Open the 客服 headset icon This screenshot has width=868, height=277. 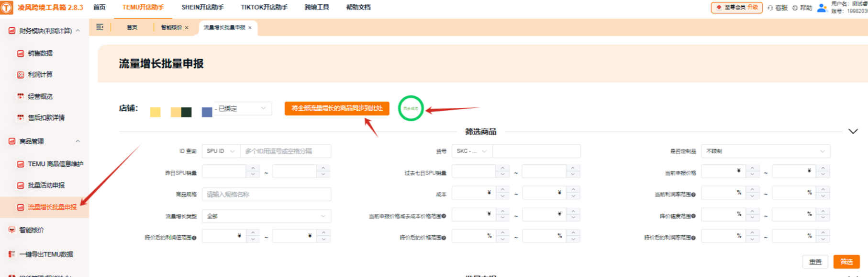point(770,8)
